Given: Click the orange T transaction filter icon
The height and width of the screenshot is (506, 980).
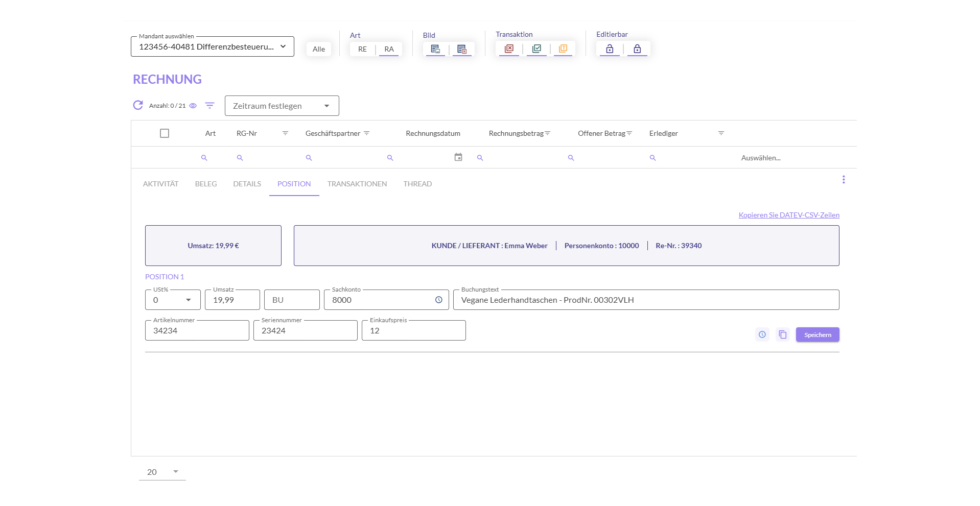Looking at the screenshot, I should tap(563, 49).
